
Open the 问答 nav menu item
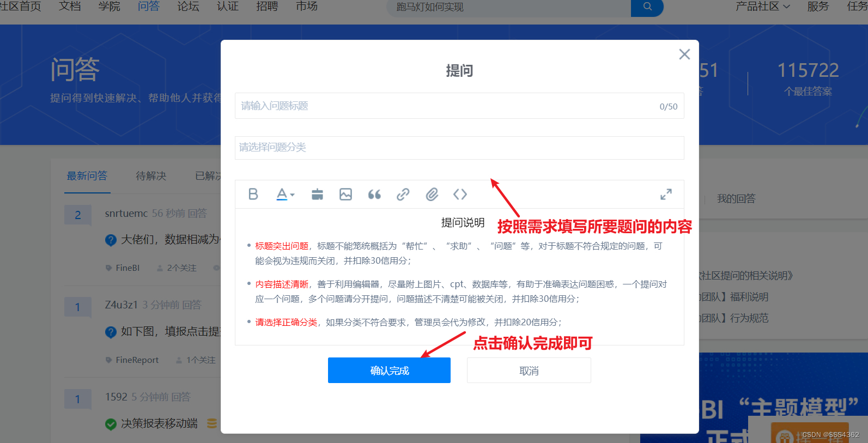click(x=148, y=7)
